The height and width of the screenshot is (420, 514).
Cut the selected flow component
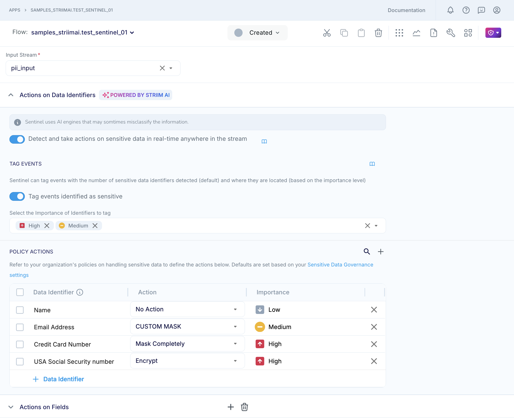[327, 33]
